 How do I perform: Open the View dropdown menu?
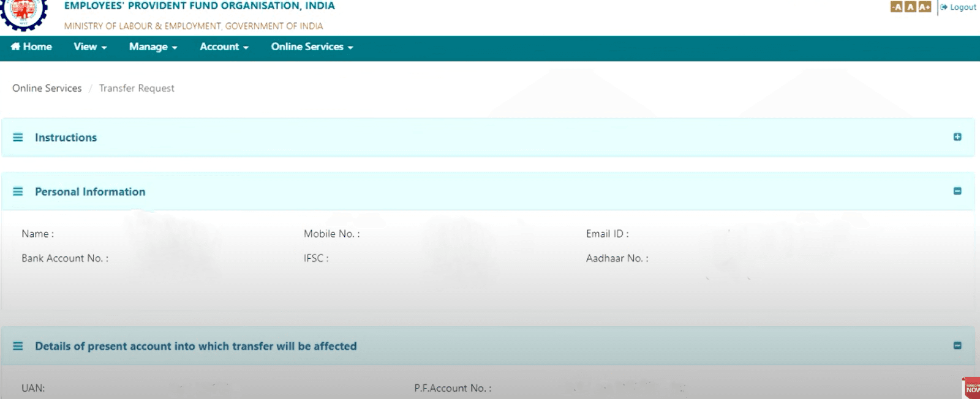[90, 47]
